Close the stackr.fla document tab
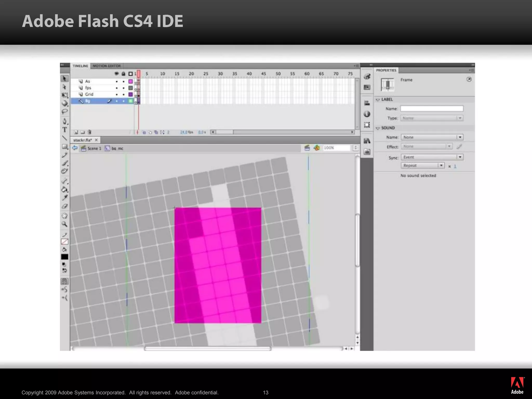 [x=96, y=140]
